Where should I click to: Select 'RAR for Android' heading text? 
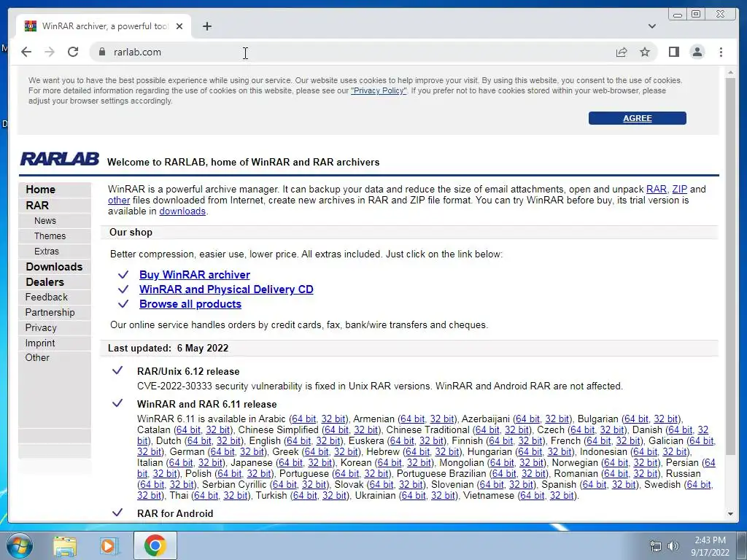click(175, 513)
